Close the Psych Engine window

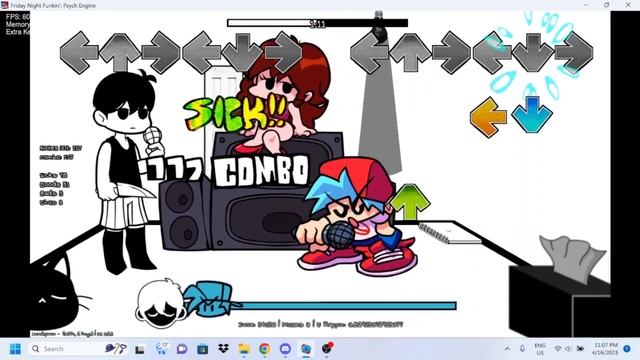(x=628, y=5)
